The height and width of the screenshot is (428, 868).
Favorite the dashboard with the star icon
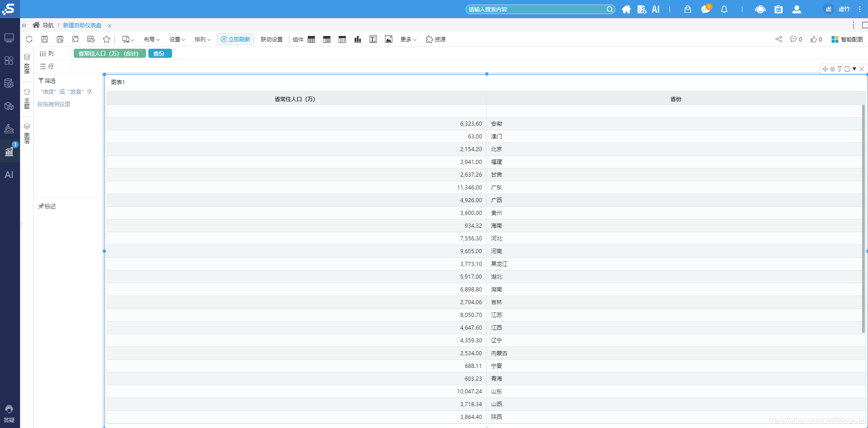pyautogui.click(x=107, y=39)
